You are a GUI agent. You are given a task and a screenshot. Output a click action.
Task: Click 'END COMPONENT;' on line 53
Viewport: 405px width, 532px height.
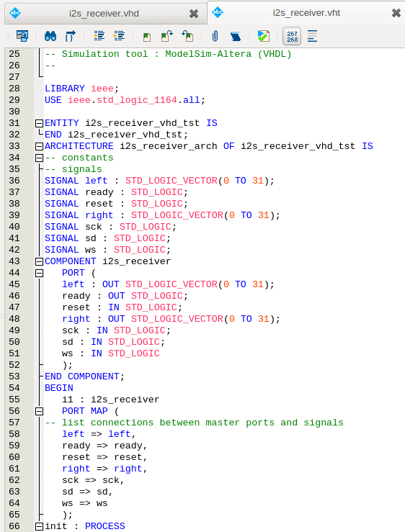coord(84,377)
